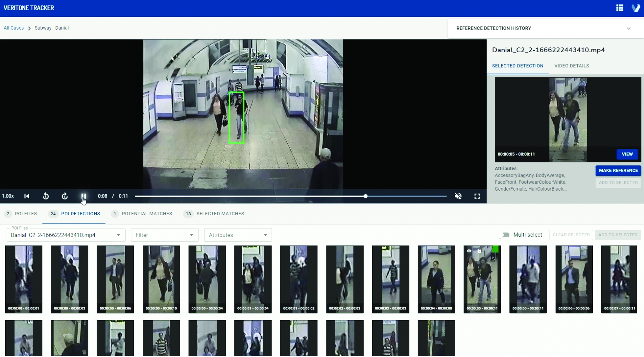Screen dimensions: 644x357
Task: Pause the video playback
Action: click(x=83, y=196)
